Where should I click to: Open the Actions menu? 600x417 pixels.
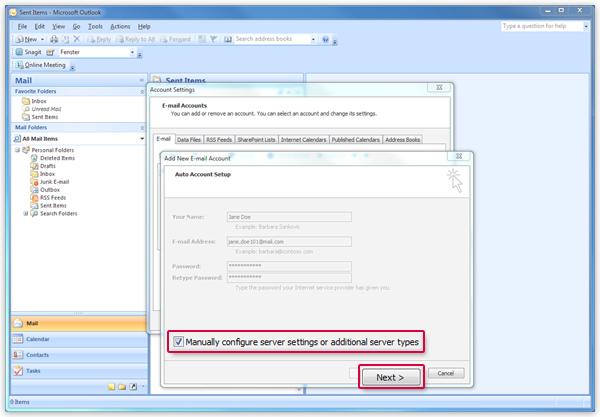point(120,26)
